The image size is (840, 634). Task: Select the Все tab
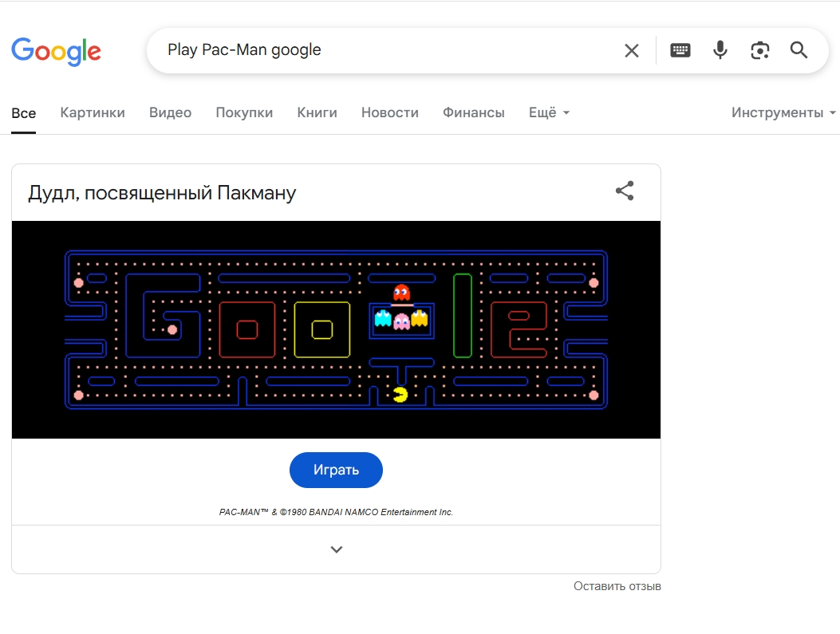pos(24,113)
